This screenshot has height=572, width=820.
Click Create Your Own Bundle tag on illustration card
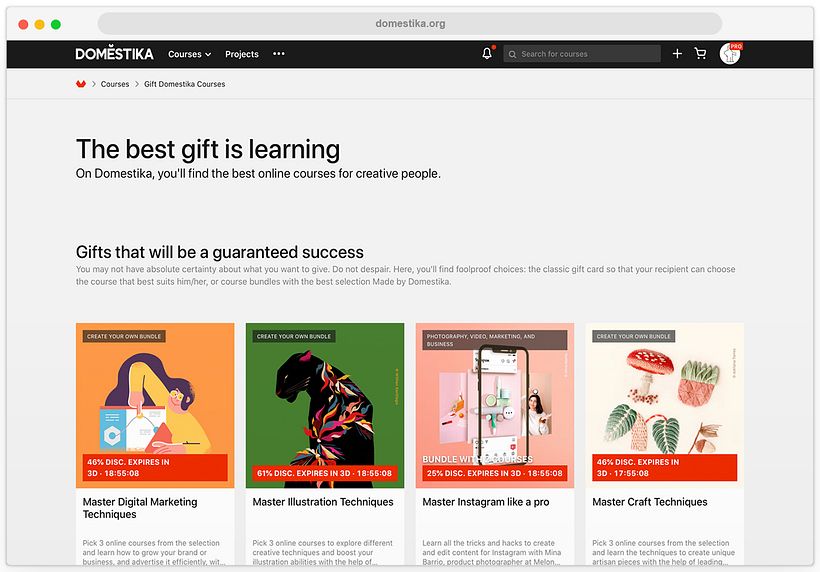(294, 336)
